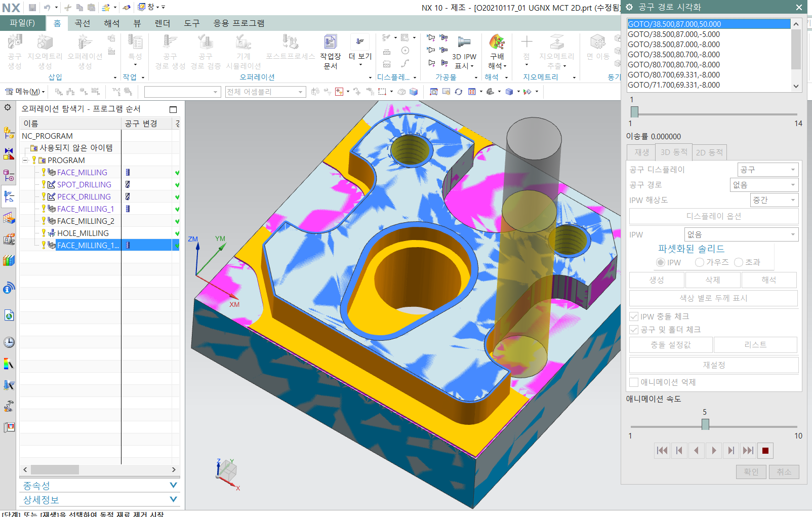Play the tool path in reverse
Screen dimensions: 812x517
coord(697,451)
